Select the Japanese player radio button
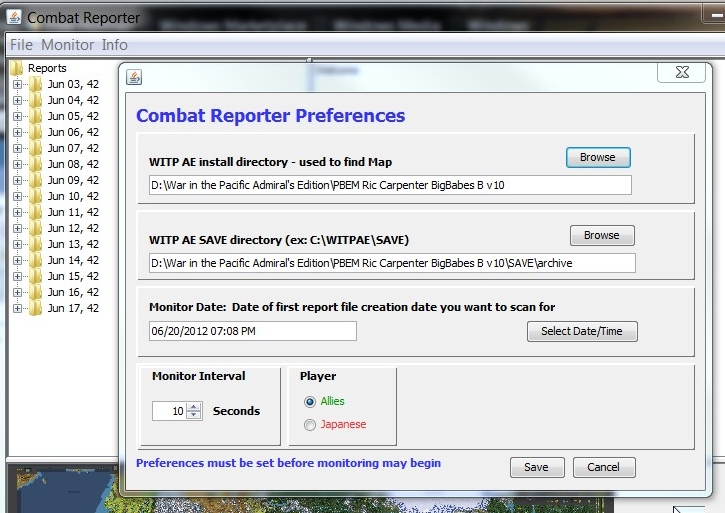This screenshot has height=513, width=725. click(310, 425)
